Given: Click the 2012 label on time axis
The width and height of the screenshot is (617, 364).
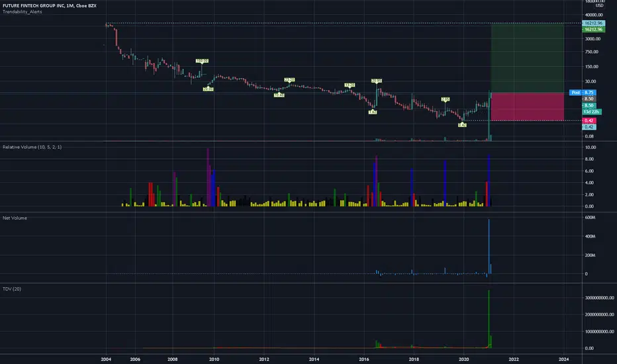Looking at the screenshot, I should (x=264, y=359).
